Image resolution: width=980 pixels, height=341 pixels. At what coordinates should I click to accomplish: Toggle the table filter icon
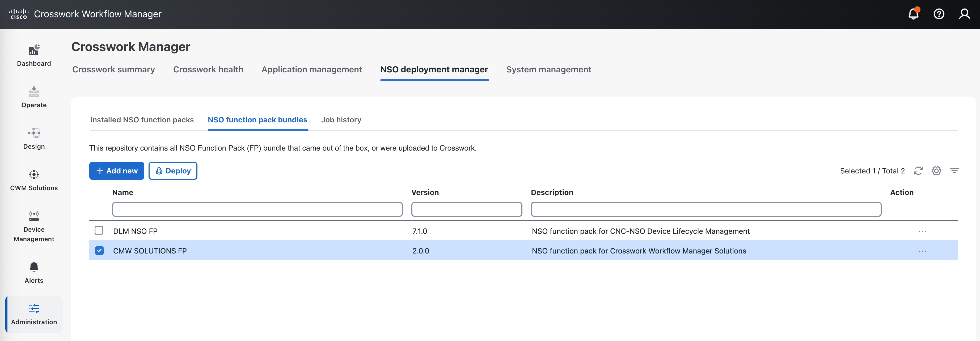[x=954, y=171]
